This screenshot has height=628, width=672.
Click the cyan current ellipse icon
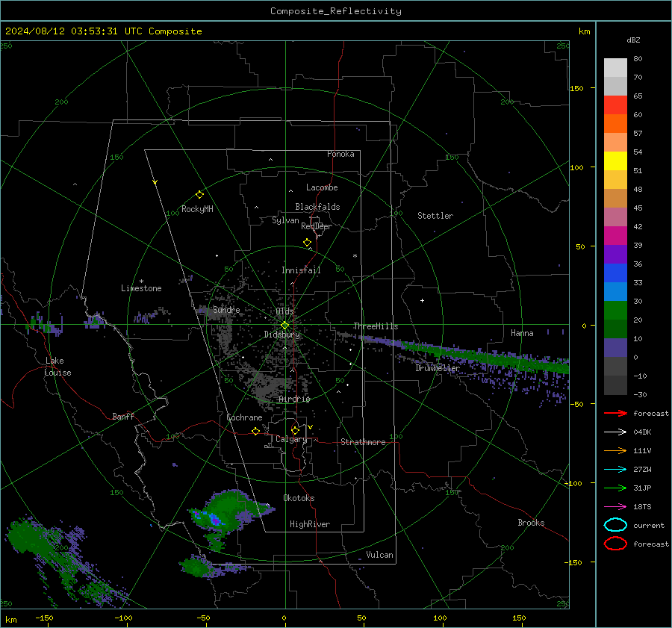(615, 525)
